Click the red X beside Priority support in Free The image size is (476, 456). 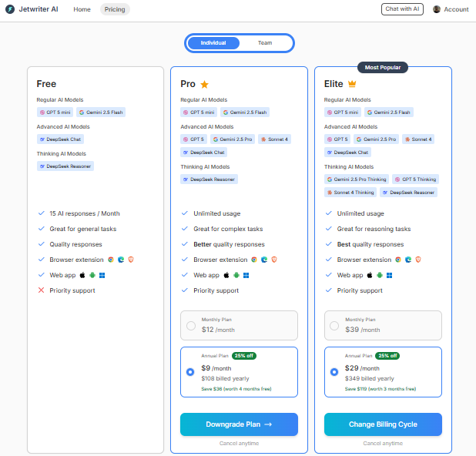pos(41,290)
